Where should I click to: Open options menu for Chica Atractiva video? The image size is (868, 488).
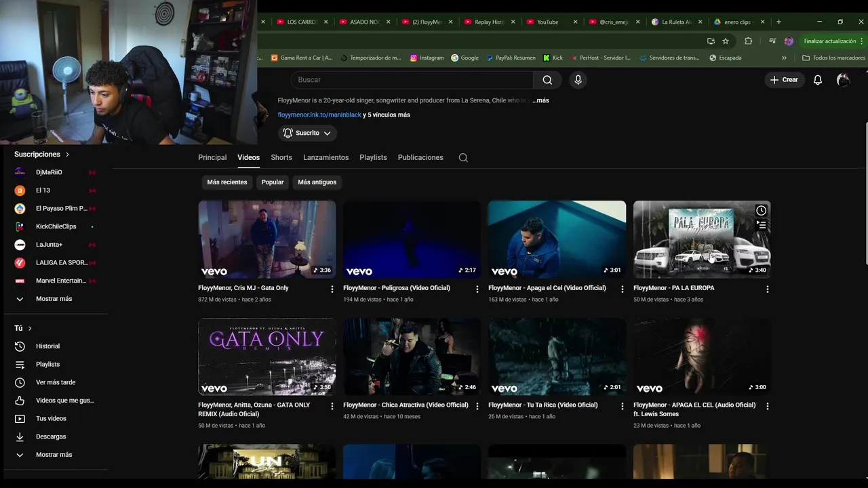pos(477,407)
